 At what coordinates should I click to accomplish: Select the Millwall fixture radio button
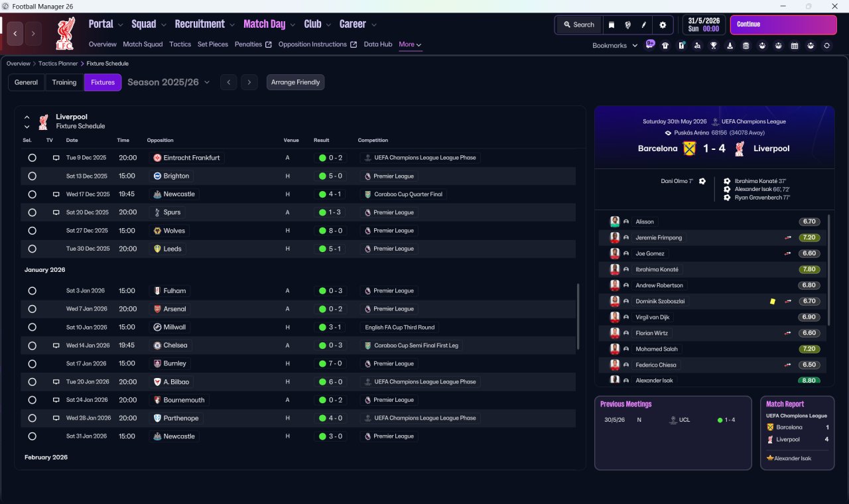coord(32,328)
